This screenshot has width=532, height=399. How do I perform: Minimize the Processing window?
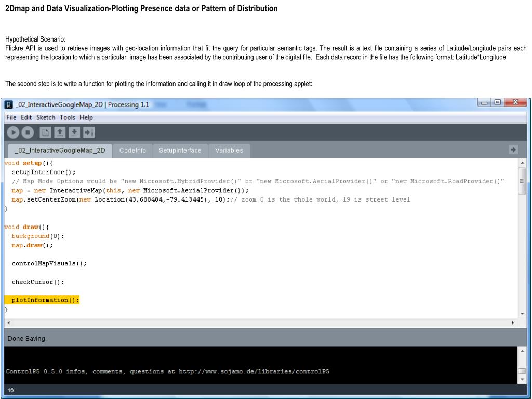coord(484,102)
